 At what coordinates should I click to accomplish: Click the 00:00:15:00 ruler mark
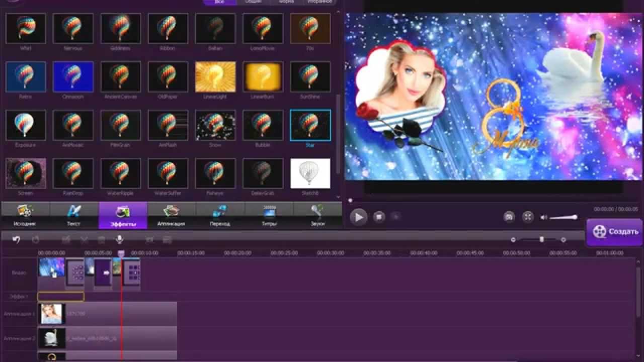coord(191,253)
